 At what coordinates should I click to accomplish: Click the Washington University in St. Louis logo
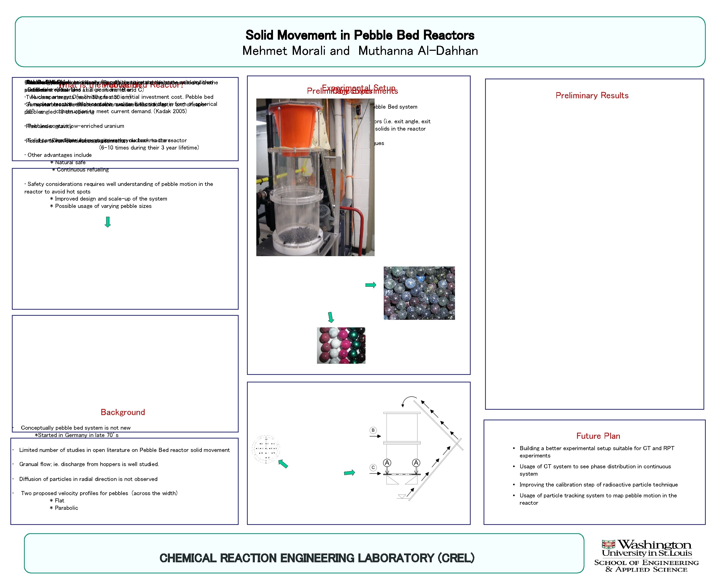647,556
